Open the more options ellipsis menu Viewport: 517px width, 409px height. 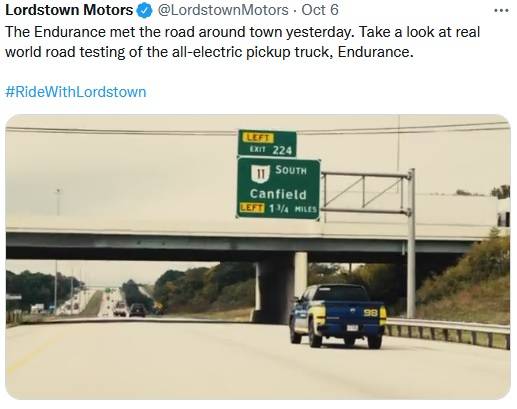pos(501,10)
